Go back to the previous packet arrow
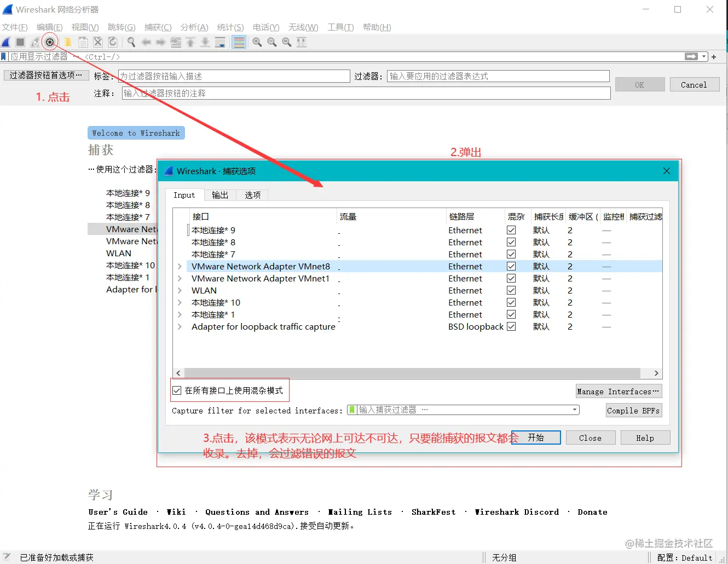 (146, 42)
